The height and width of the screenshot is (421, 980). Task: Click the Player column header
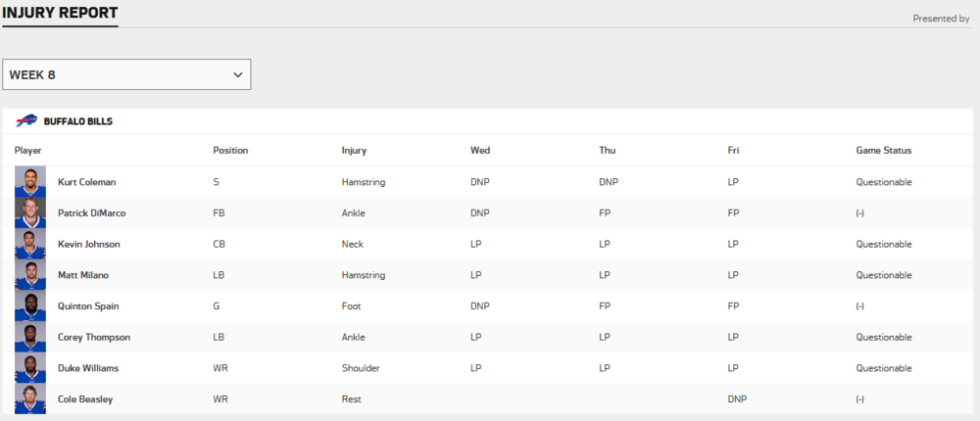[x=28, y=151]
